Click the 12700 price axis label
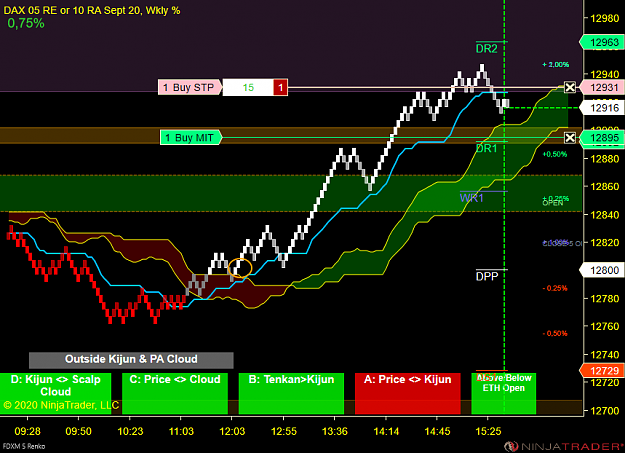The width and height of the screenshot is (625, 453). point(605,411)
